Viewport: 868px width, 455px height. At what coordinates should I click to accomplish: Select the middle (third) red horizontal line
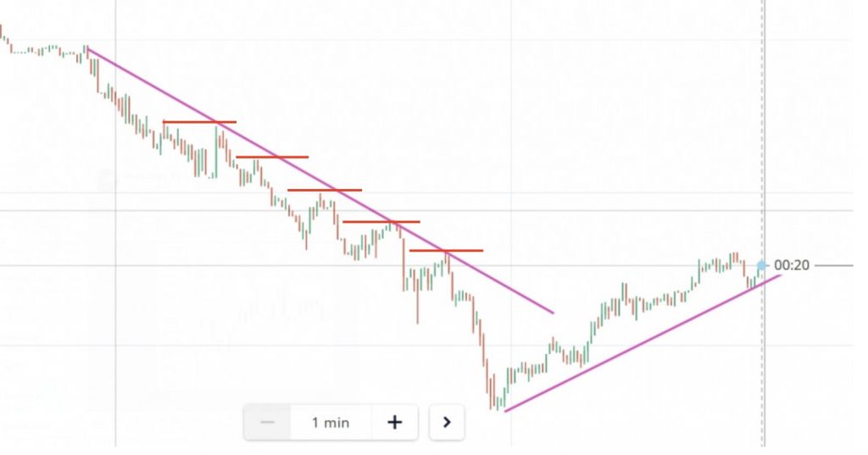[x=325, y=190]
